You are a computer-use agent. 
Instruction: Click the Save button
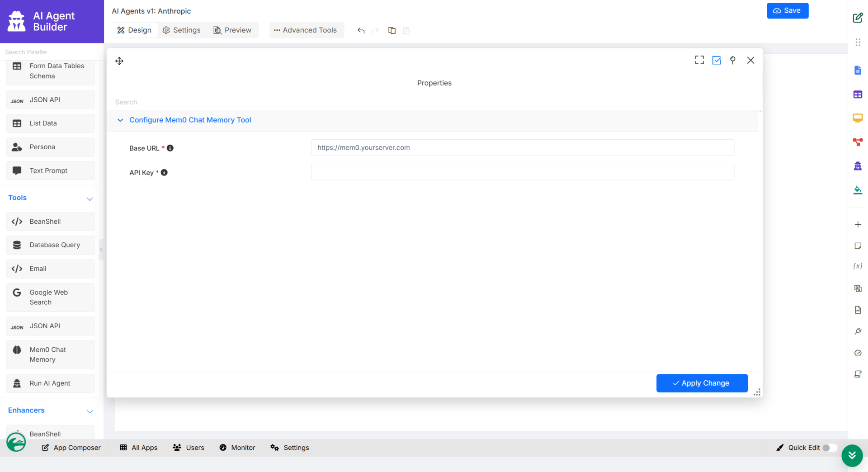(787, 10)
